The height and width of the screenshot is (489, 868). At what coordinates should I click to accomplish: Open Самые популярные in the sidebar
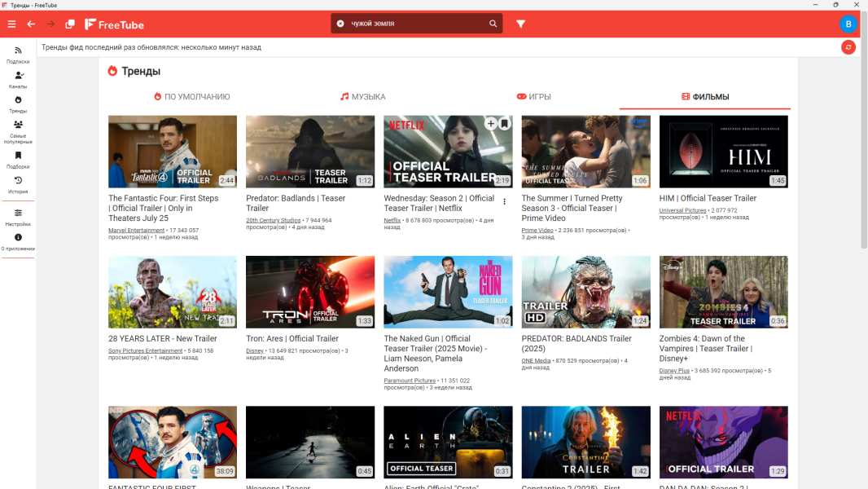point(18,132)
